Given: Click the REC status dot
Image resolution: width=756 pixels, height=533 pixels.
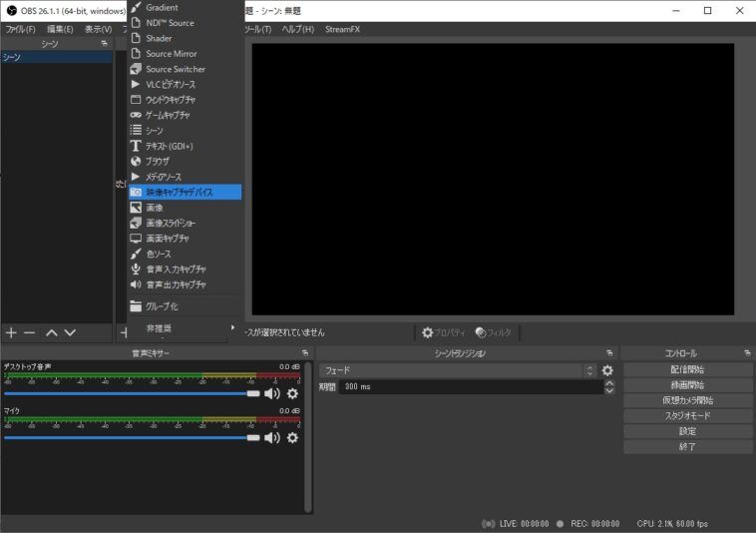Looking at the screenshot, I should click(x=560, y=524).
